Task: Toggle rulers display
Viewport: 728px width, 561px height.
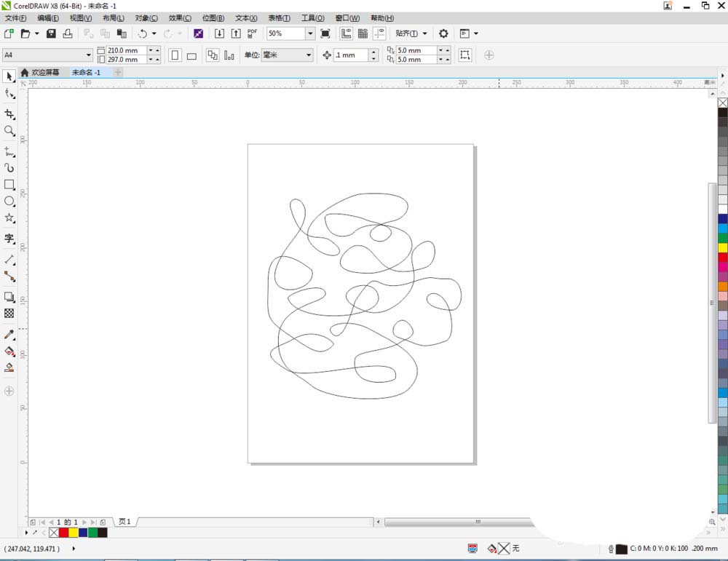Action: point(346,33)
